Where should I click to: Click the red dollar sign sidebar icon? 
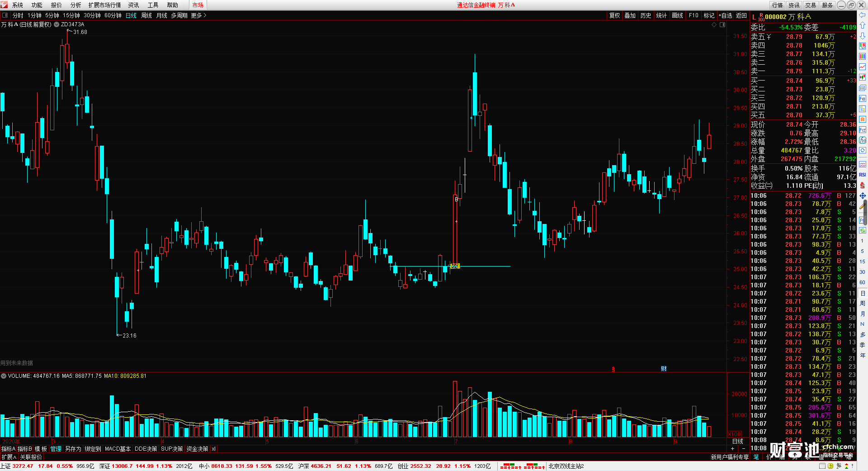pyautogui.click(x=863, y=185)
